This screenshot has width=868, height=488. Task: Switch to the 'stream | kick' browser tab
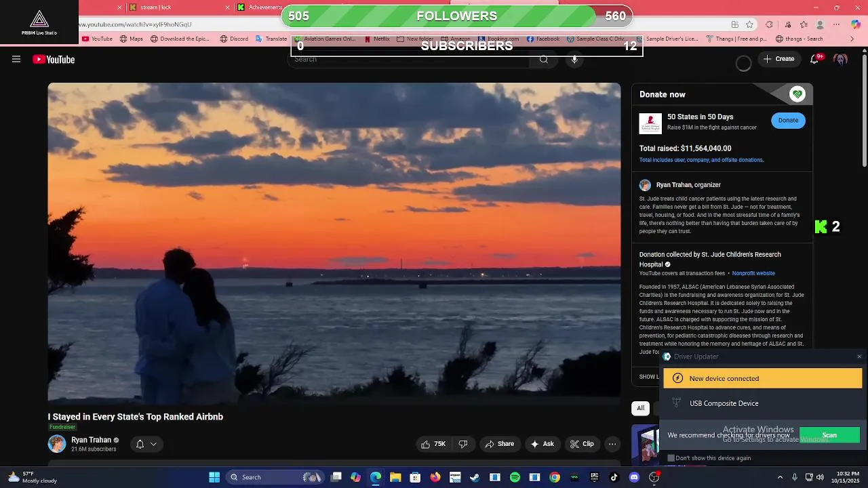click(178, 7)
